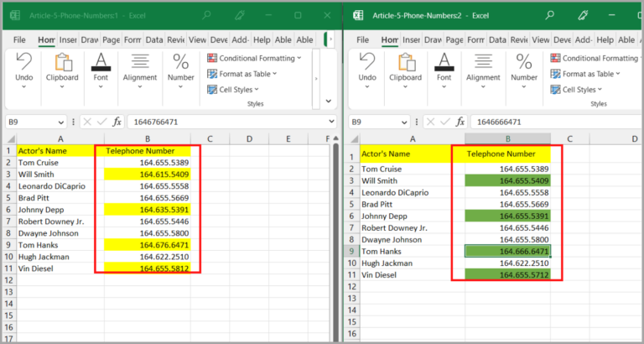
Task: Click the formula bar in left window
Action: tap(226, 122)
